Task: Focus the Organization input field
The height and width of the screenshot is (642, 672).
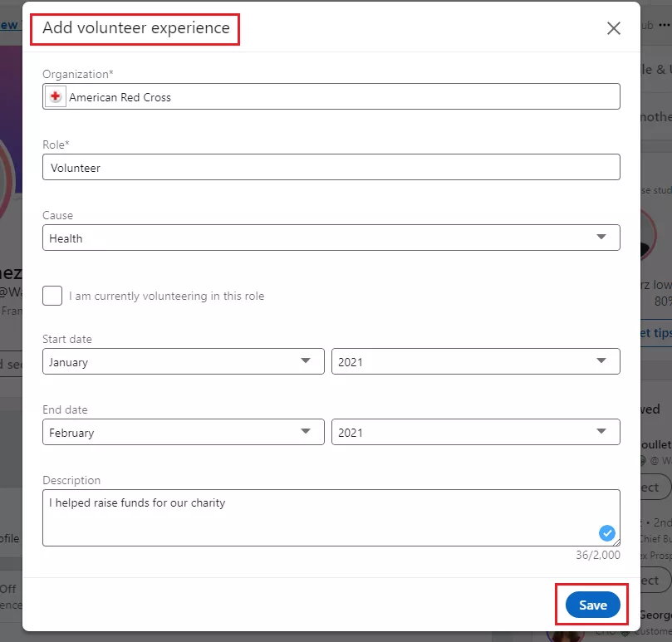Action: (x=341, y=97)
